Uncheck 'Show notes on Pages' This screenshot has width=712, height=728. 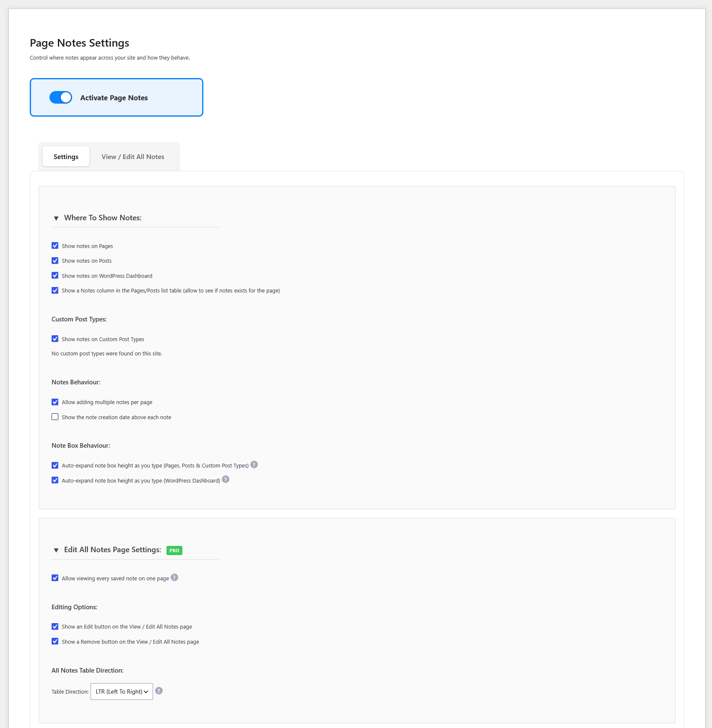click(55, 245)
